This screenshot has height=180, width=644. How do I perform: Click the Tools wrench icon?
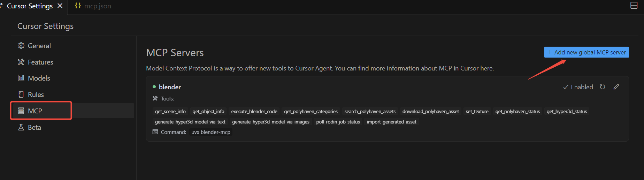tap(155, 98)
